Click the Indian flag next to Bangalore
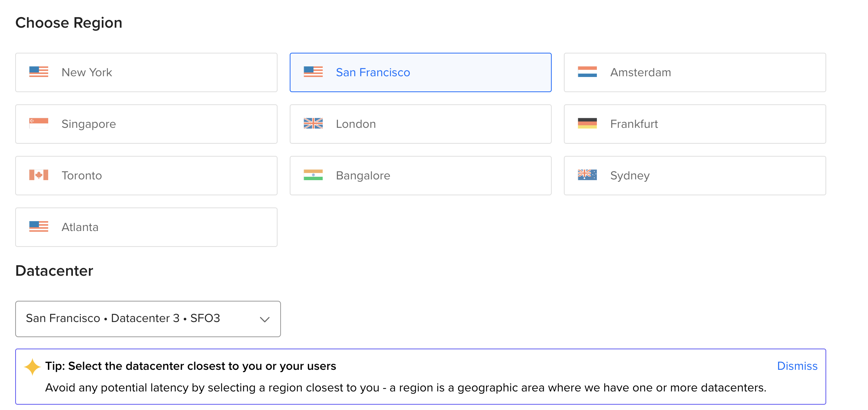Image resolution: width=868 pixels, height=410 pixels. coord(313,175)
